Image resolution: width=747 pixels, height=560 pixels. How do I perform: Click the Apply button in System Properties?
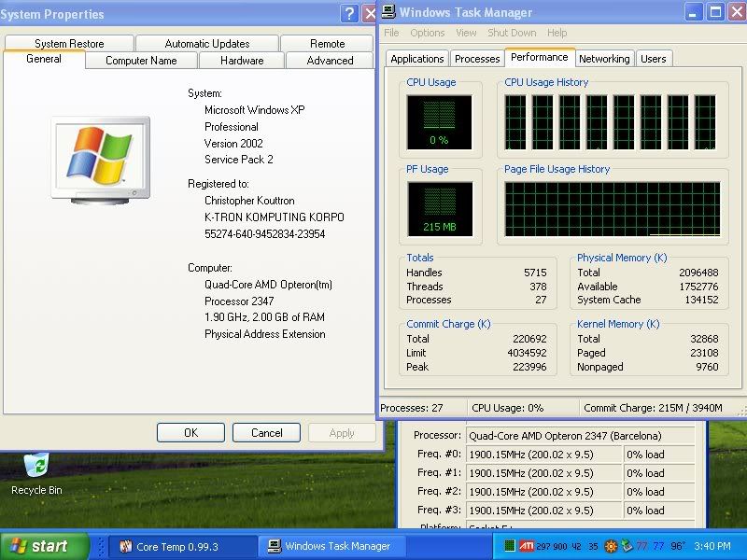click(342, 432)
